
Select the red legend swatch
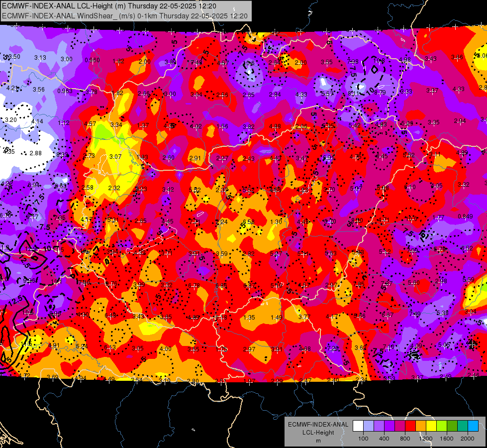410,426
